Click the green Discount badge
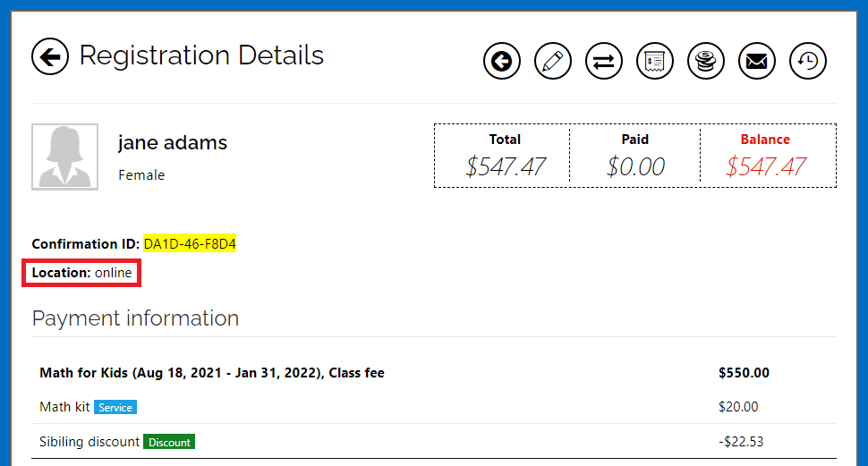Screen dimensions: 868x466 point(170,442)
